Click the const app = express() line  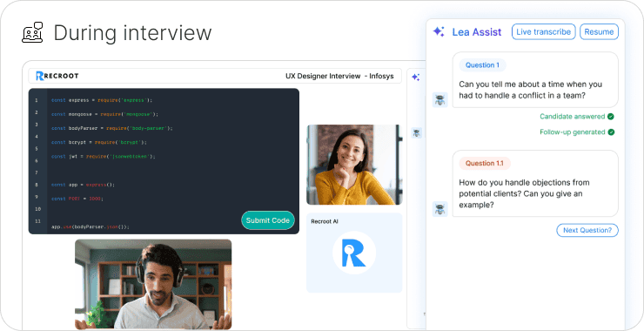[83, 185]
